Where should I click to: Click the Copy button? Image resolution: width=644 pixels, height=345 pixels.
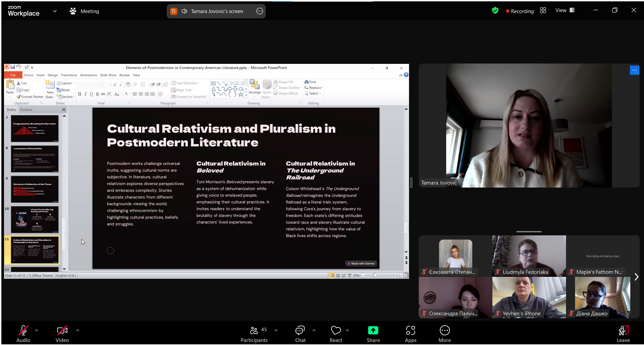click(23, 90)
